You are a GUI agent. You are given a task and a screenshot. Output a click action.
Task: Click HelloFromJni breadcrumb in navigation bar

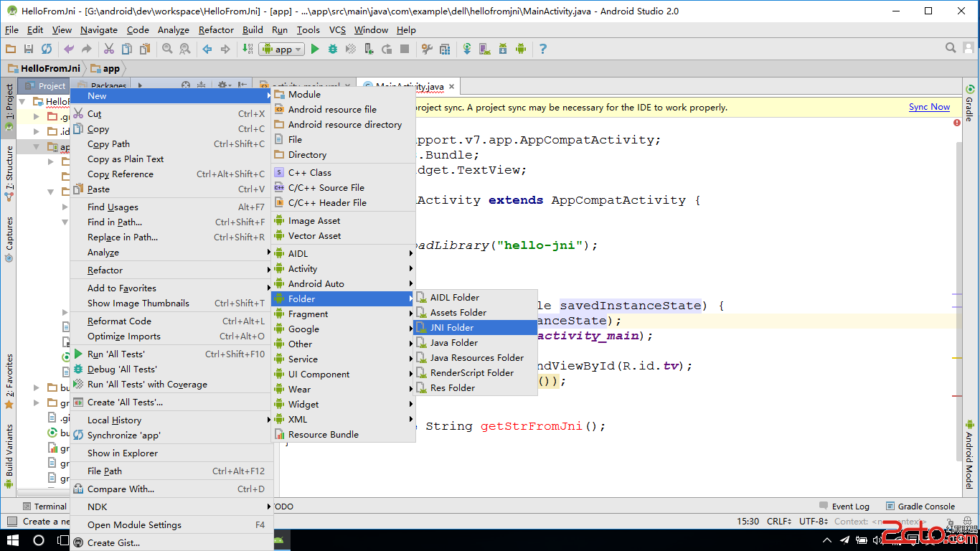pyautogui.click(x=44, y=68)
